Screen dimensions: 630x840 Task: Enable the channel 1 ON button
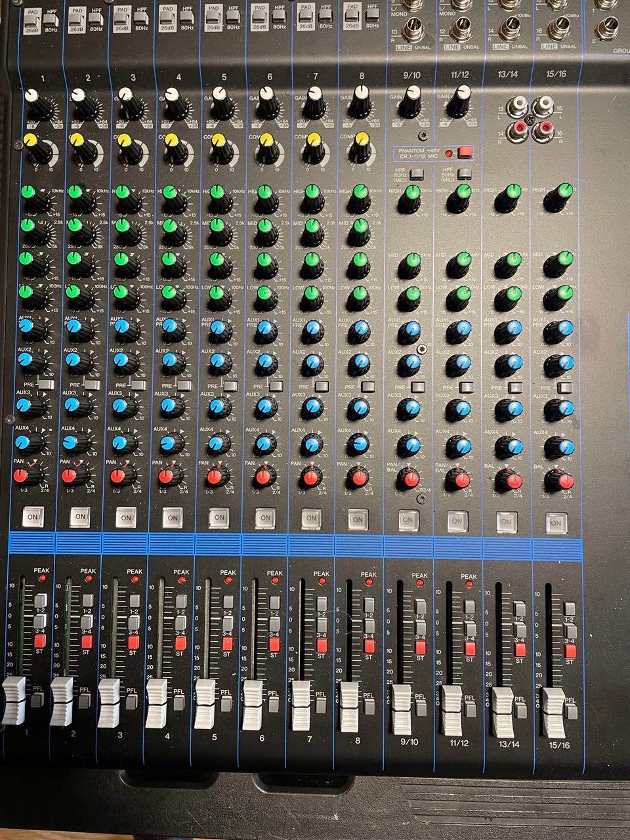point(32,516)
